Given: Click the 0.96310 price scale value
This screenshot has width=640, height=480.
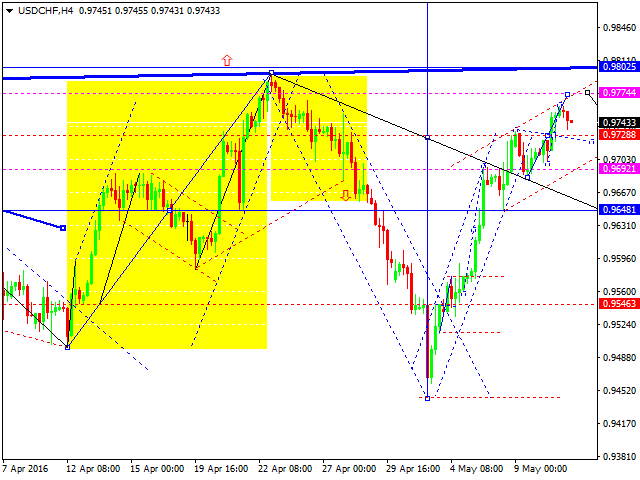Looking at the screenshot, I should pos(620,226).
